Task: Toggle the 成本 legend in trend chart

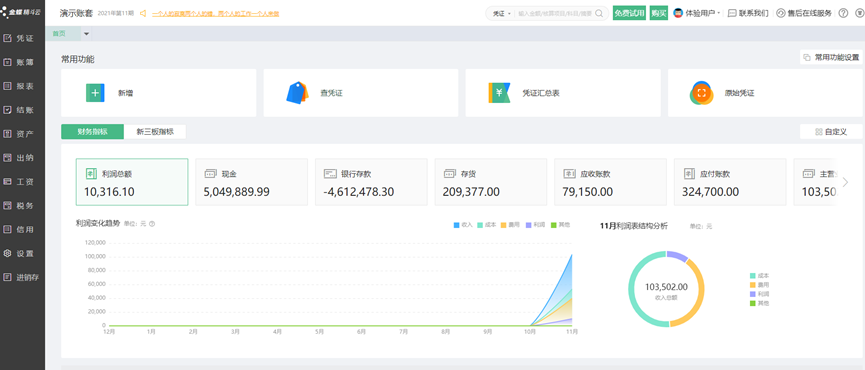Action: tap(487, 225)
